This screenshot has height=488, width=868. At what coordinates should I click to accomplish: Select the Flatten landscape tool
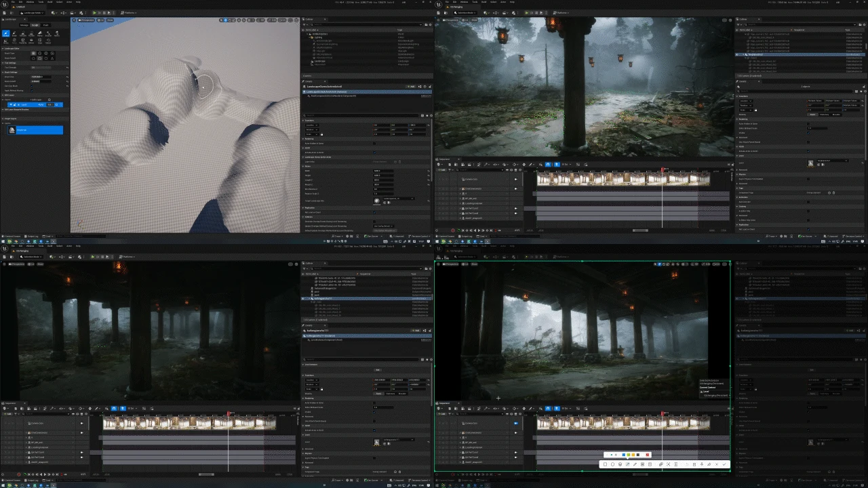pyautogui.click(x=31, y=33)
